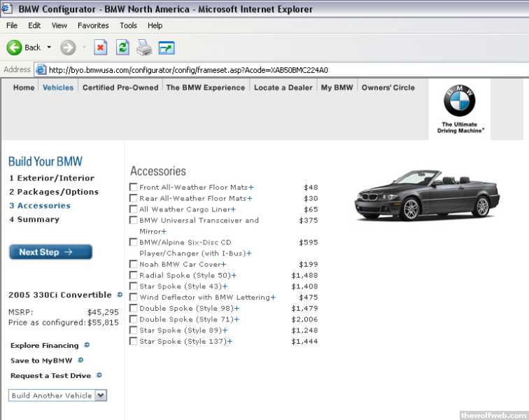Click info icon beside 2005 330Ci Convertible

(x=120, y=295)
